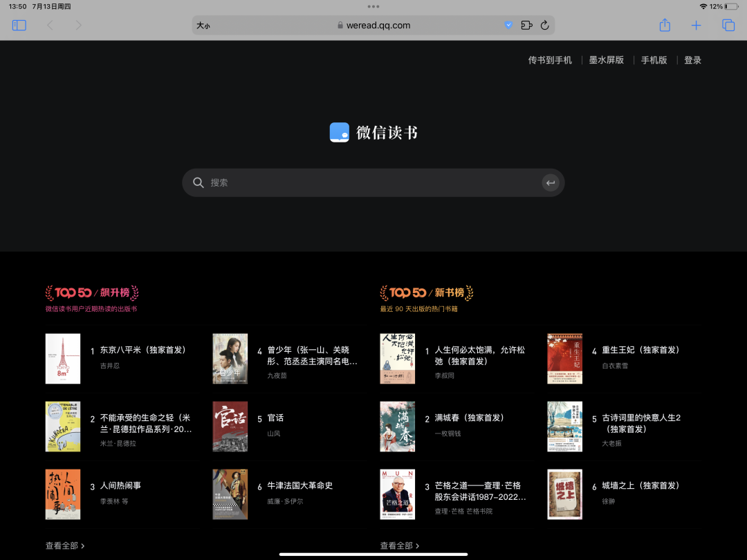
Task: Select title 曾少年（张一山、关晓彤…
Action: point(312,356)
